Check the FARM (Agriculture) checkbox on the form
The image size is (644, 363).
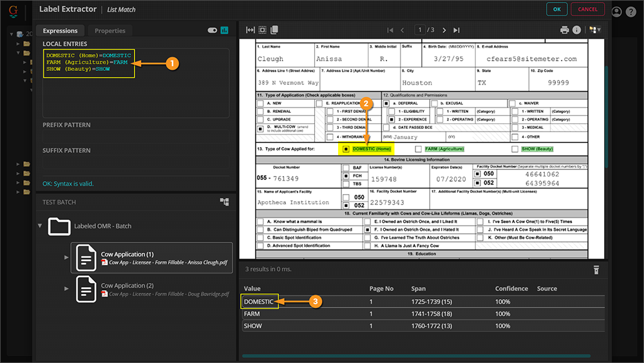[x=418, y=149]
